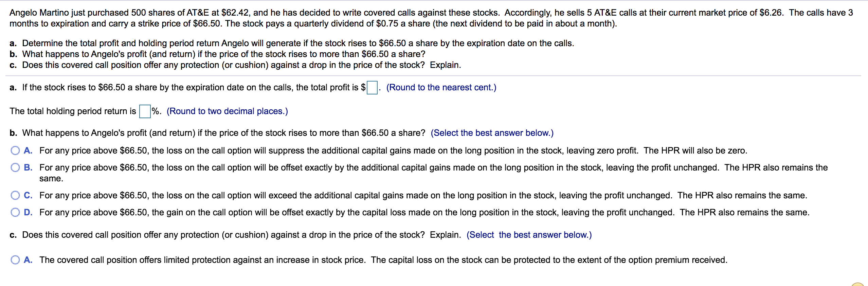The image size is (868, 286).
Task: Click the blue letter A. in part c
Action: pos(28,260)
